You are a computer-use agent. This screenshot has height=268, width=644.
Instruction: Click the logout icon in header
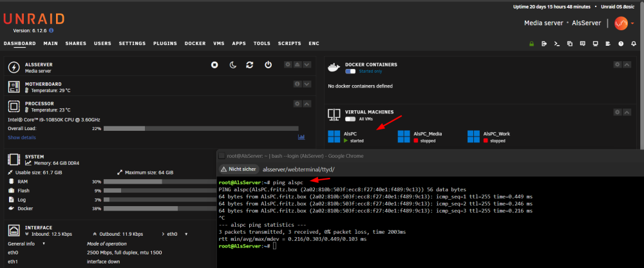click(x=544, y=44)
